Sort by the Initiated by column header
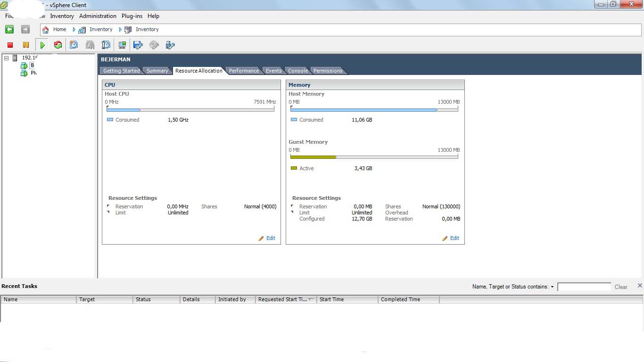This screenshot has height=362, width=644. click(x=235, y=299)
